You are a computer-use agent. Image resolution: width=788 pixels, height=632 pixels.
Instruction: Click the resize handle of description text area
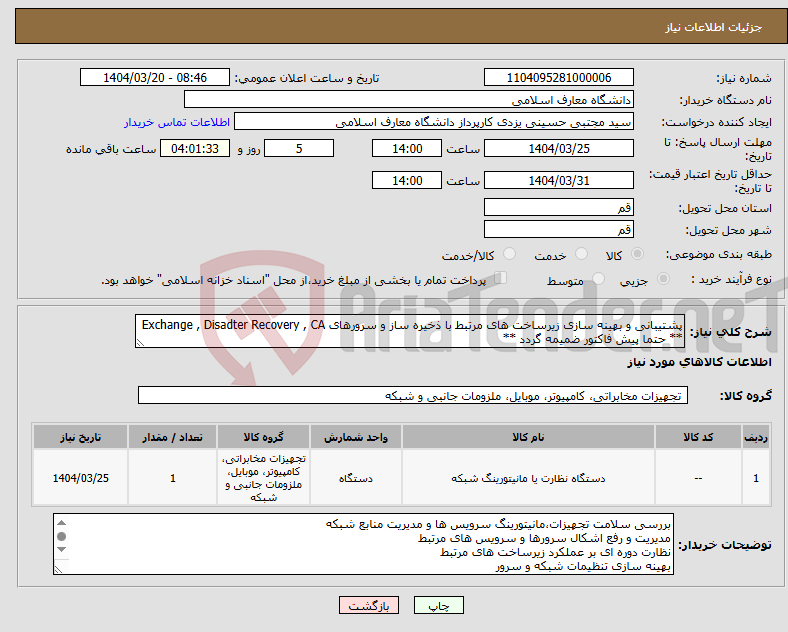tap(140, 343)
